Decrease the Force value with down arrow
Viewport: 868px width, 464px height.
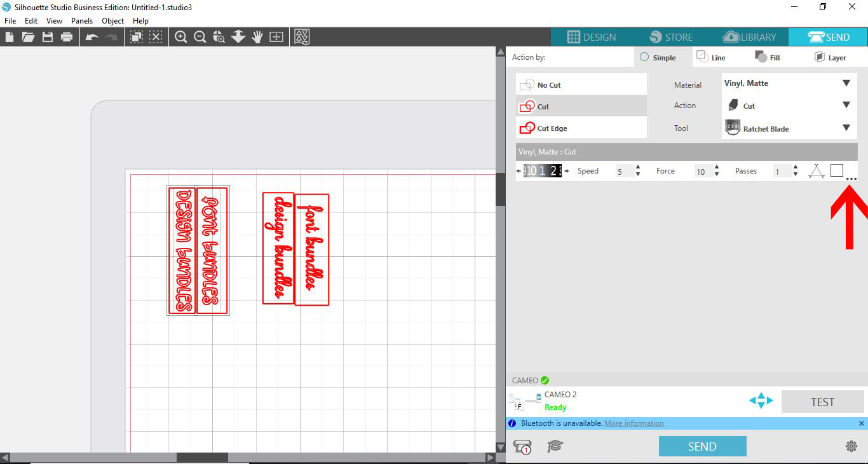coord(717,174)
